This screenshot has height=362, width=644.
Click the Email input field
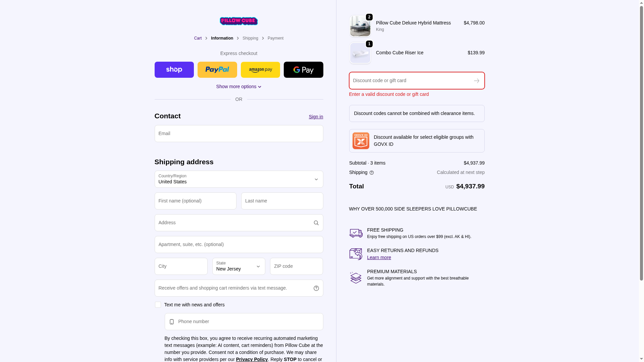(x=238, y=133)
